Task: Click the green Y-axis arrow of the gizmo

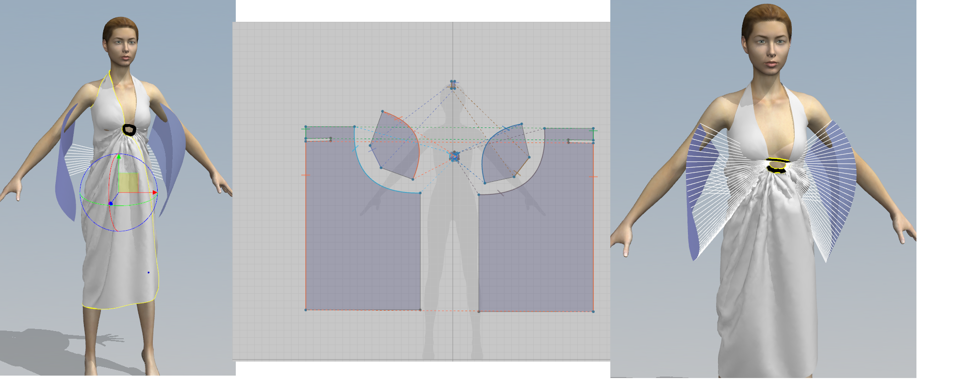Action: coord(119,157)
